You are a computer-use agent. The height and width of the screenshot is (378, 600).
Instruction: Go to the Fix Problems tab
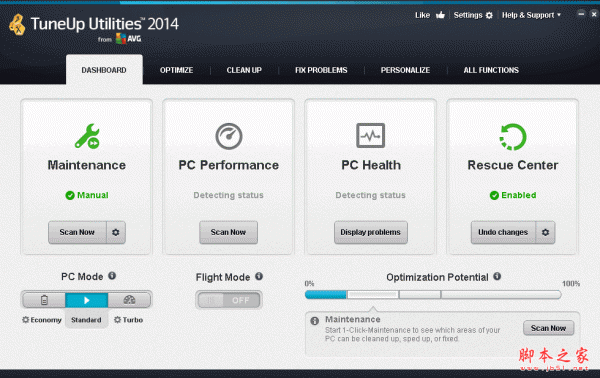321,70
